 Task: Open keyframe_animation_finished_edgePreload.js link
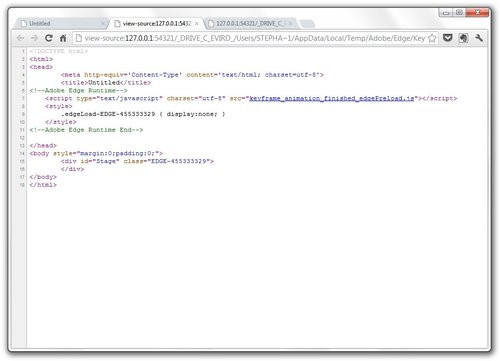tap(332, 98)
